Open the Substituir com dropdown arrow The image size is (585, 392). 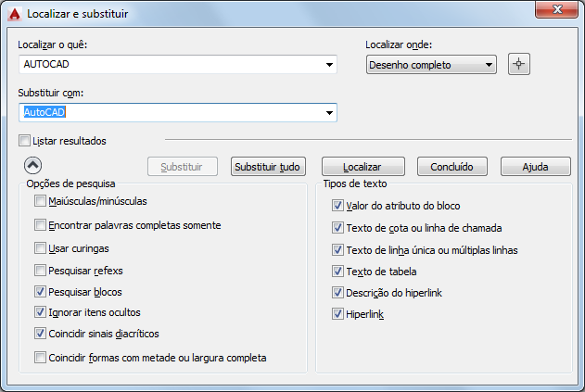click(x=329, y=113)
